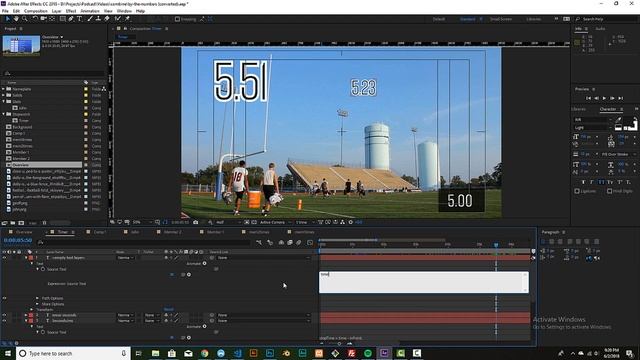
Task: Switch to the Overview timeline tab
Action: (x=24, y=232)
